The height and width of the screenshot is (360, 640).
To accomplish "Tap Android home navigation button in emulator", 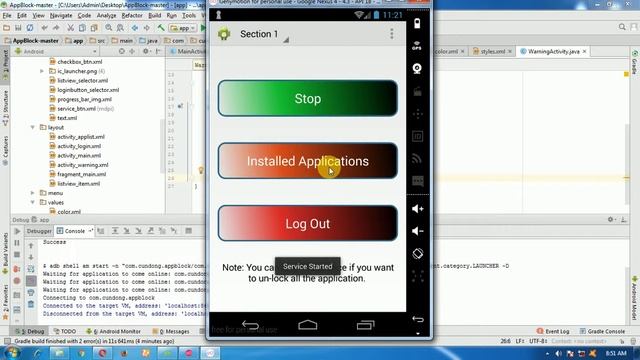I will (x=308, y=325).
